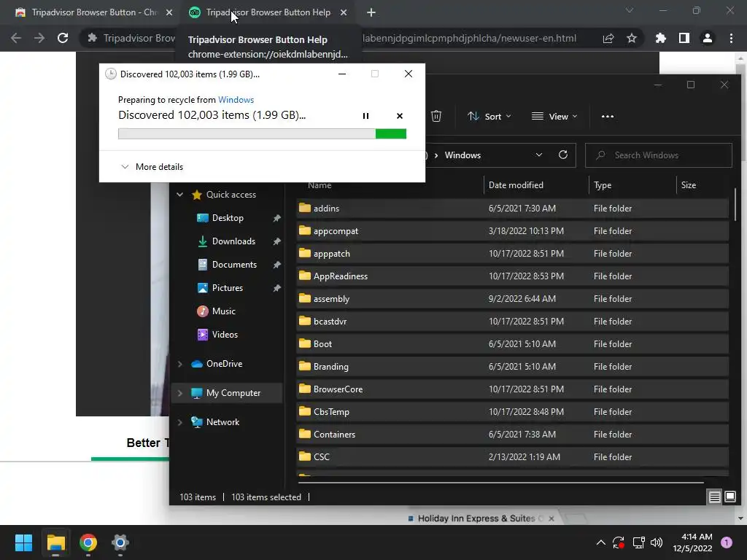Close the Tripadvisor Browser Button Help tab
Image resolution: width=747 pixels, height=560 pixels.
coord(344,12)
